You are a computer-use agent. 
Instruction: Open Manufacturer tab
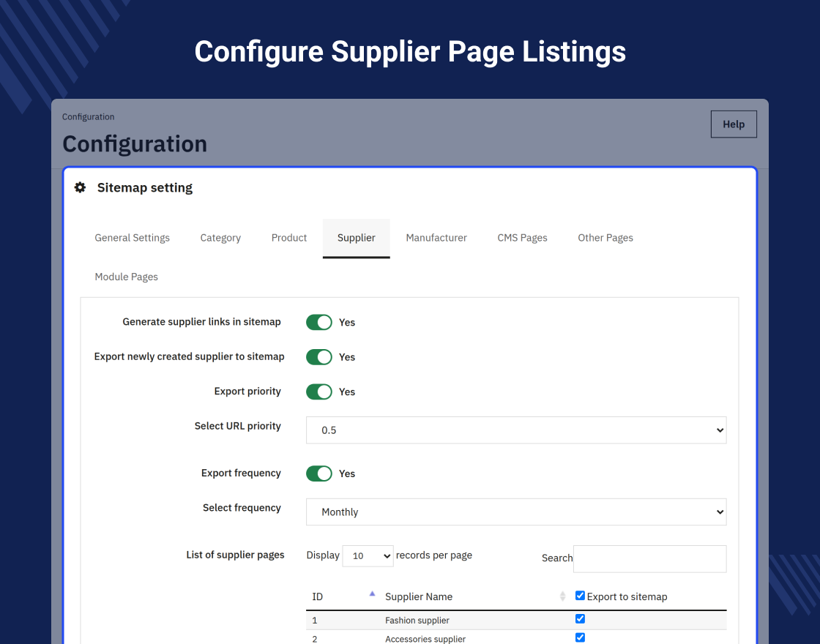pyautogui.click(x=436, y=238)
